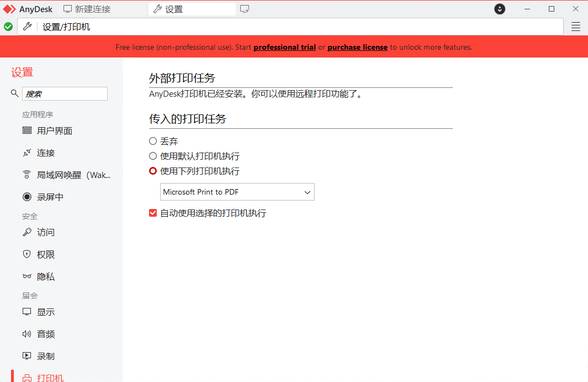The image size is (588, 382).
Task: Click the 录屏中 record circle icon
Action: click(27, 197)
